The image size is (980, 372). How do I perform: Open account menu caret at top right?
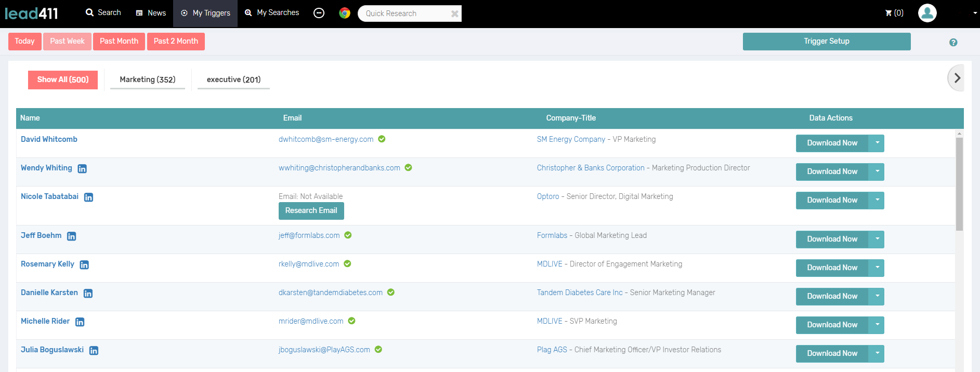975,14
